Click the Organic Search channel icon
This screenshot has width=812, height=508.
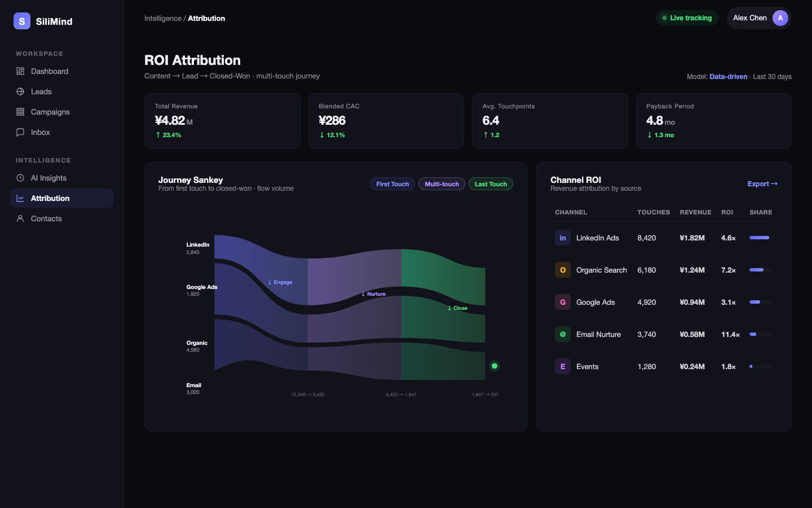pyautogui.click(x=563, y=270)
